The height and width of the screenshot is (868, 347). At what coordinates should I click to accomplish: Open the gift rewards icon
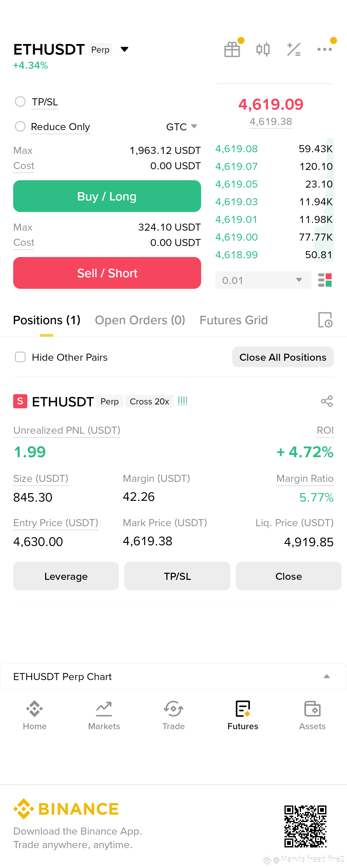pyautogui.click(x=232, y=49)
